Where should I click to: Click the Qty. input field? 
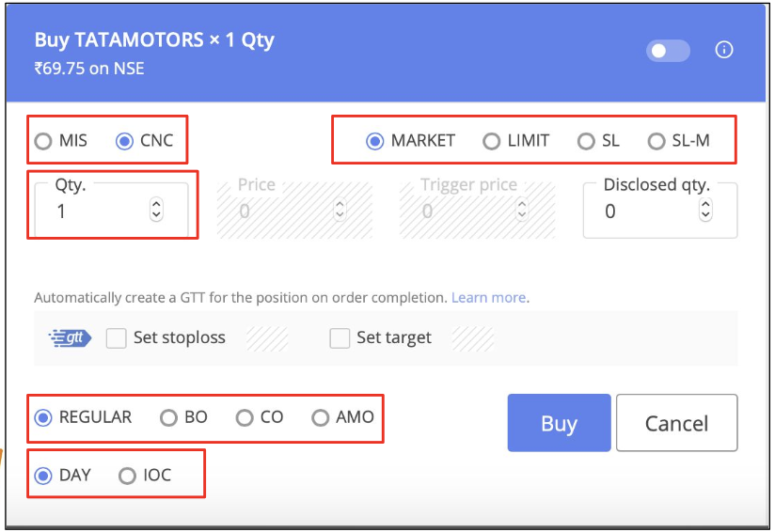[111, 211]
